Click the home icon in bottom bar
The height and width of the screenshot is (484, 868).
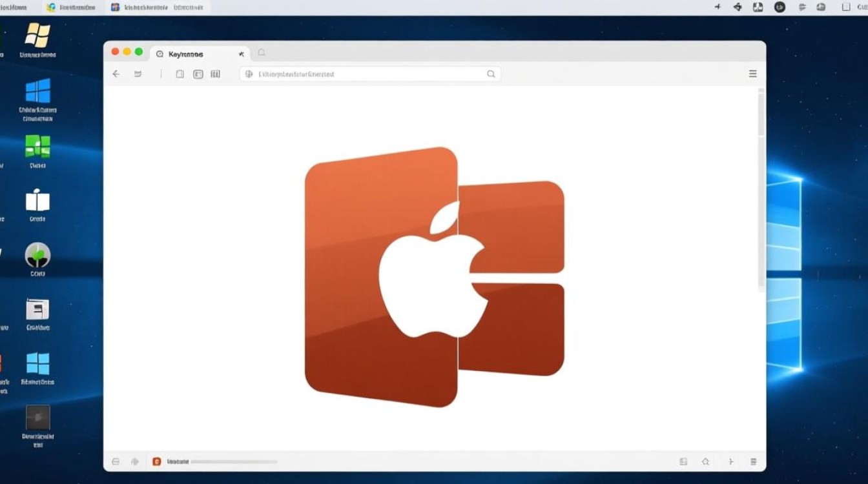click(706, 461)
